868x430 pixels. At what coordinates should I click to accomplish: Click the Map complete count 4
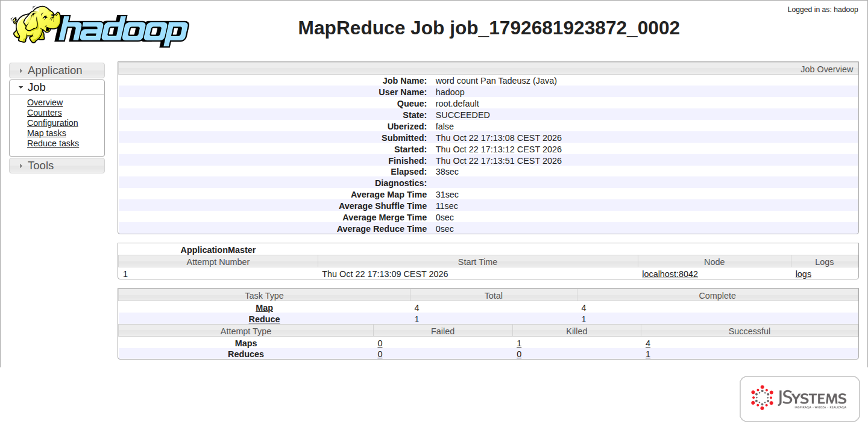coord(583,308)
